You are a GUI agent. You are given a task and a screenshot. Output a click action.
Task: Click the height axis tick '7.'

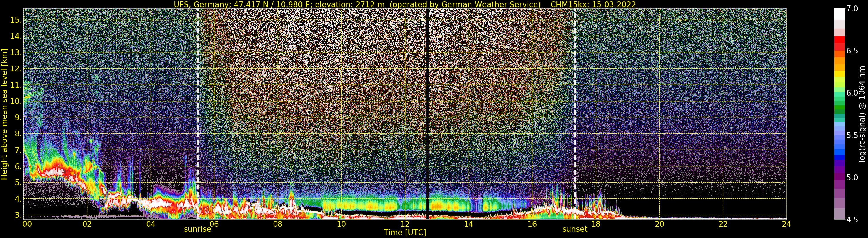(18, 150)
